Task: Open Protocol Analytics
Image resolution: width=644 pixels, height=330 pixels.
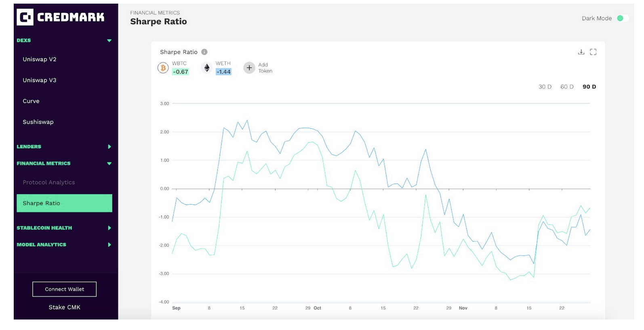Action: tap(49, 182)
